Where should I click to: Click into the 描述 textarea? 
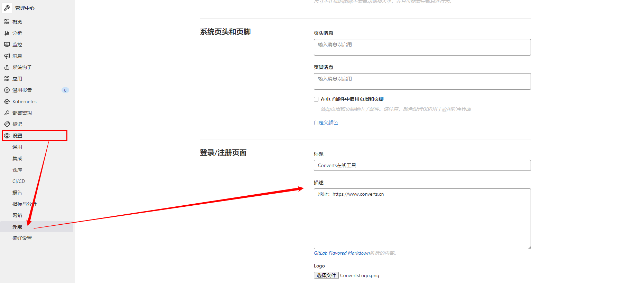(x=422, y=219)
